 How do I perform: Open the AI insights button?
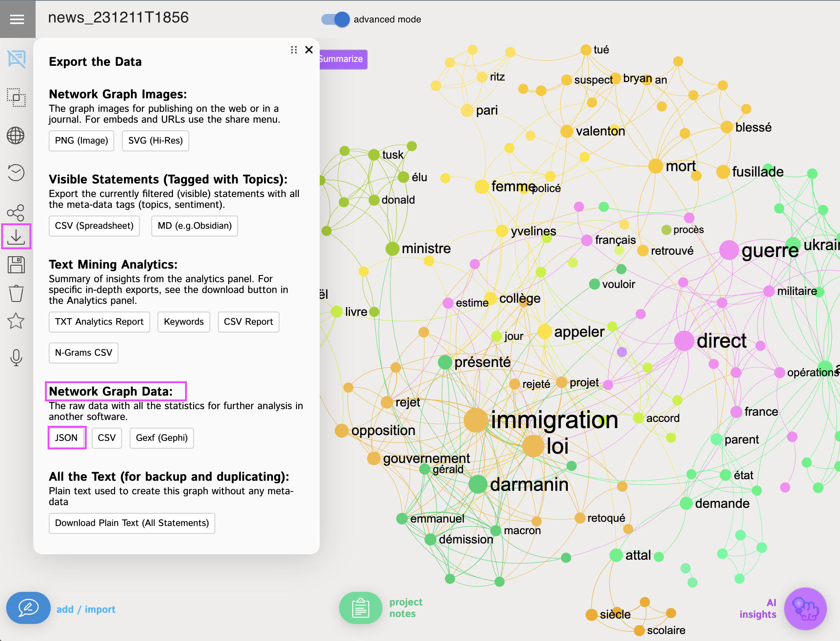click(805, 608)
